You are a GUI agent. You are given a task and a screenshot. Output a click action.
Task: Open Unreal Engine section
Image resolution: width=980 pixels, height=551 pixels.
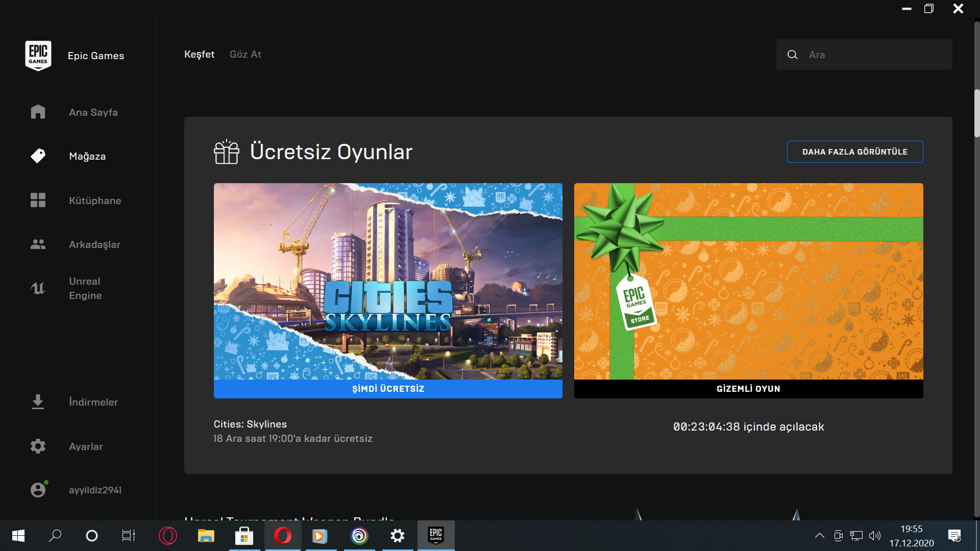pos(85,288)
